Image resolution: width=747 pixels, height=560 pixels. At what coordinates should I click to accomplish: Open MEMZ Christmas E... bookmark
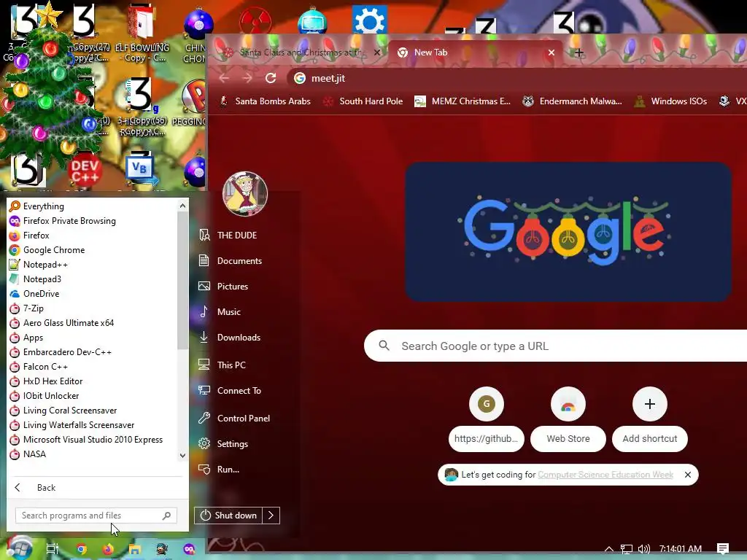coord(462,101)
